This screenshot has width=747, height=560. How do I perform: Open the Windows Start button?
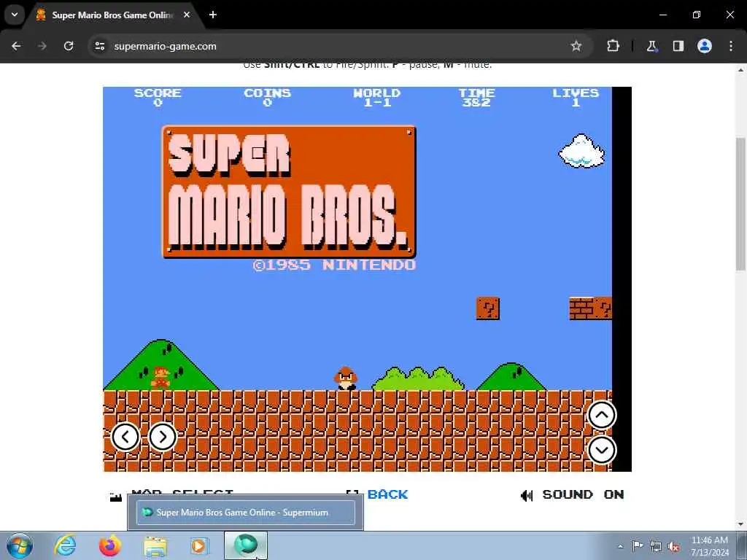(20, 545)
